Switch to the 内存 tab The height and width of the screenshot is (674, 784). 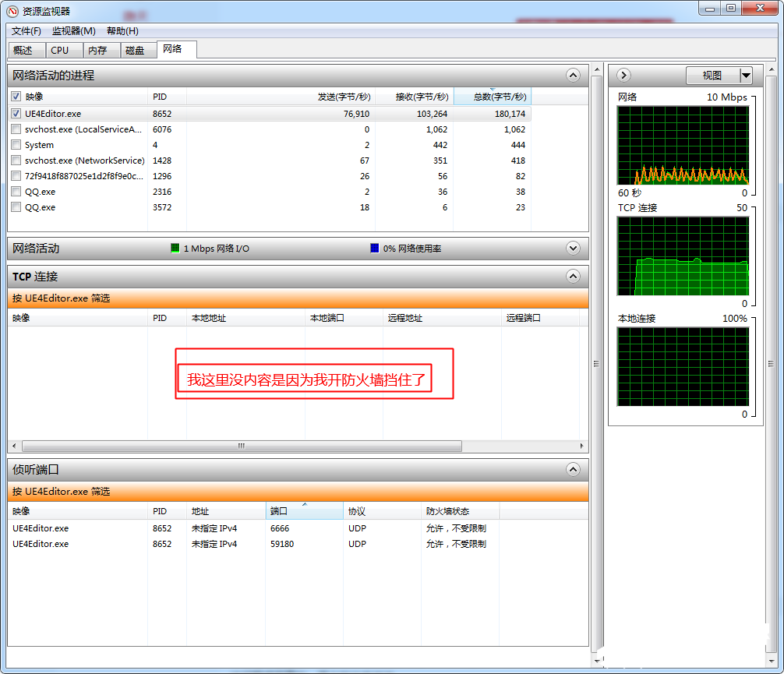click(101, 50)
